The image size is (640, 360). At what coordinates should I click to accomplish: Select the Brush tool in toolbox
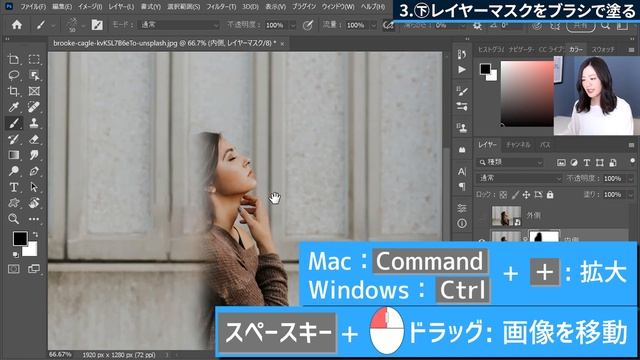[x=13, y=123]
